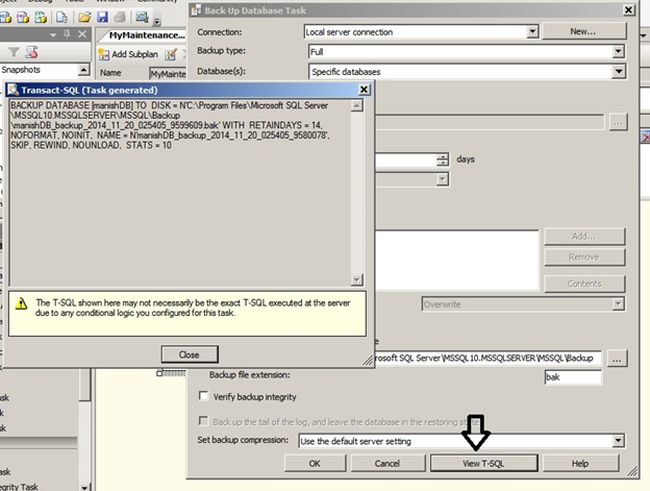This screenshot has width=650, height=491.
Task: Open the toolbar options overflow arrow
Action: coord(157,22)
